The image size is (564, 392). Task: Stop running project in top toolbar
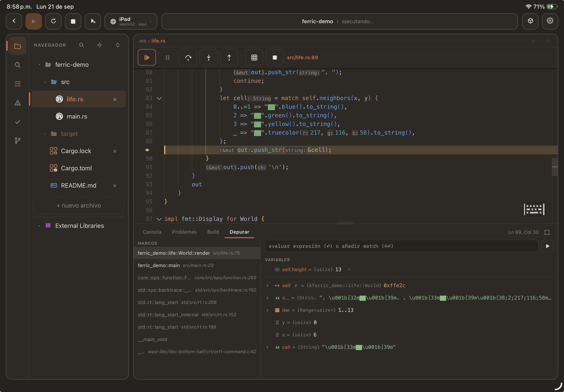point(73,21)
